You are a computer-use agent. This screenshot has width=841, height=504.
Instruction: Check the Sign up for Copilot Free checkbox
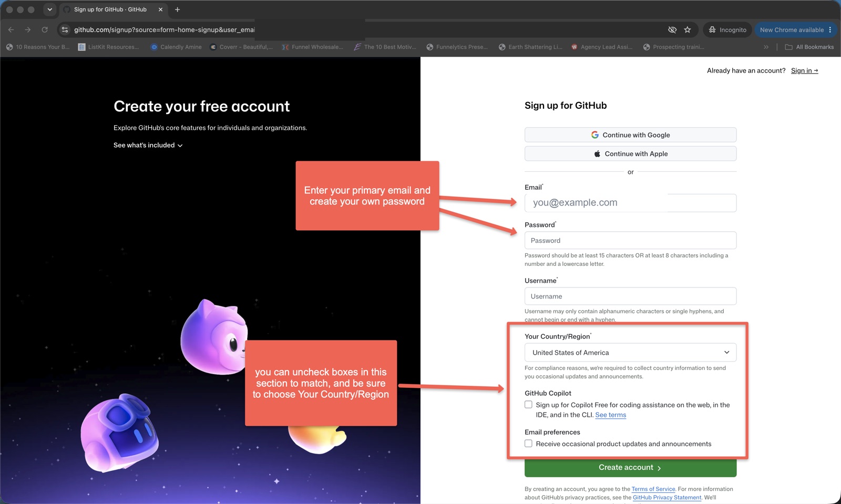tap(528, 405)
